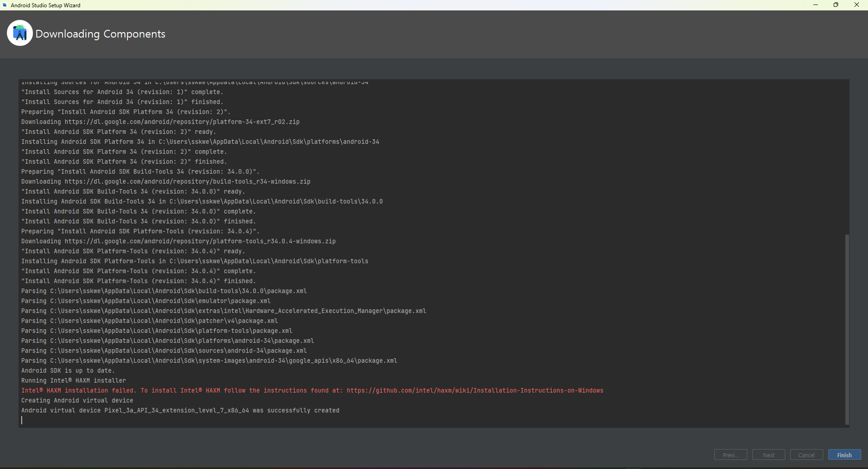This screenshot has width=868, height=469.
Task: Click "Install Android SDK Build-Tools 34" complete line
Action: [139, 211]
